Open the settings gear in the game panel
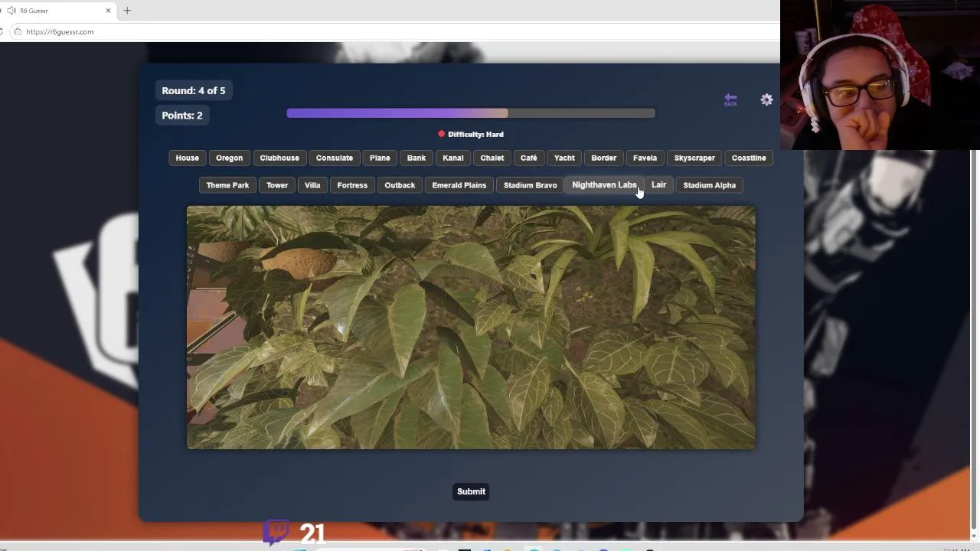 tap(766, 99)
